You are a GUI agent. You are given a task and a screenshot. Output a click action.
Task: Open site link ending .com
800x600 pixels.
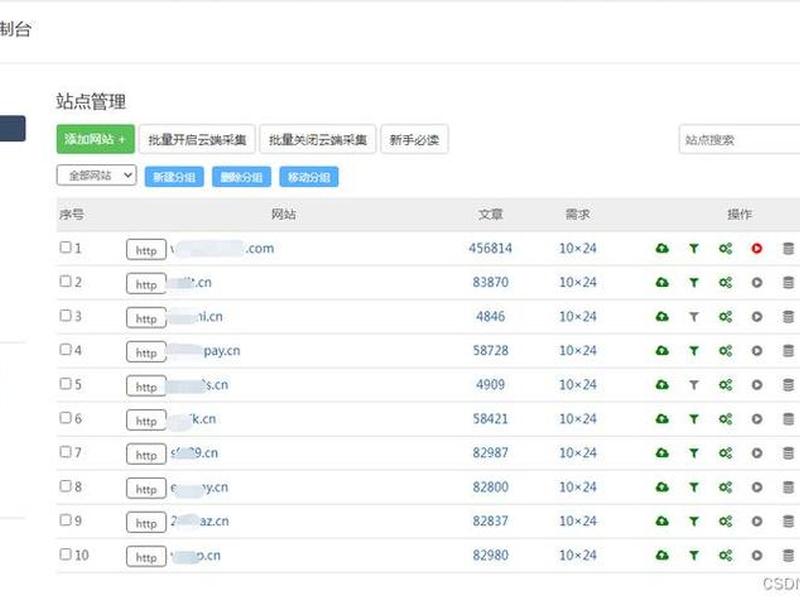pyautogui.click(x=222, y=248)
